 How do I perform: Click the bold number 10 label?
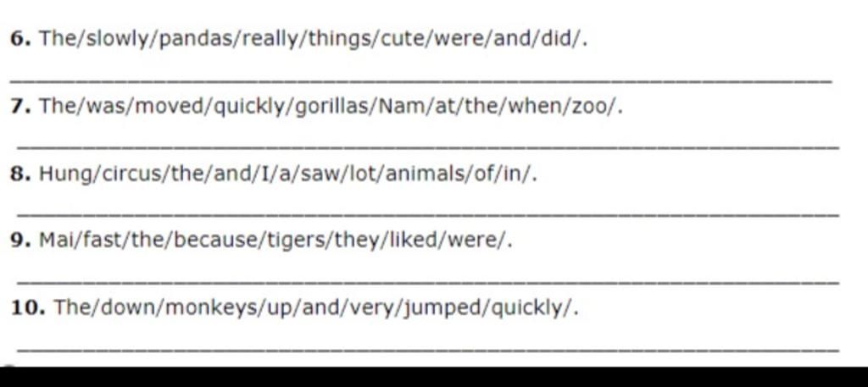tap(28, 307)
